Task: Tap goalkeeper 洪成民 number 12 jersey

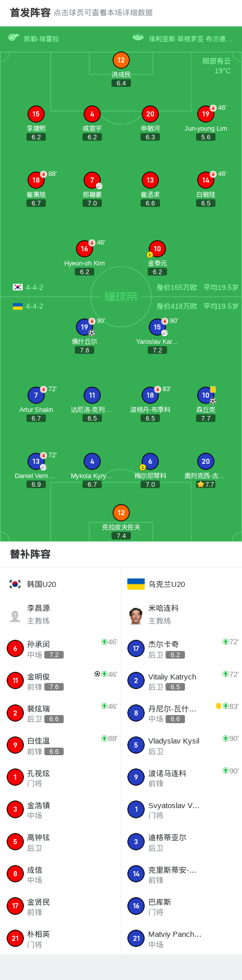Action: click(x=121, y=60)
